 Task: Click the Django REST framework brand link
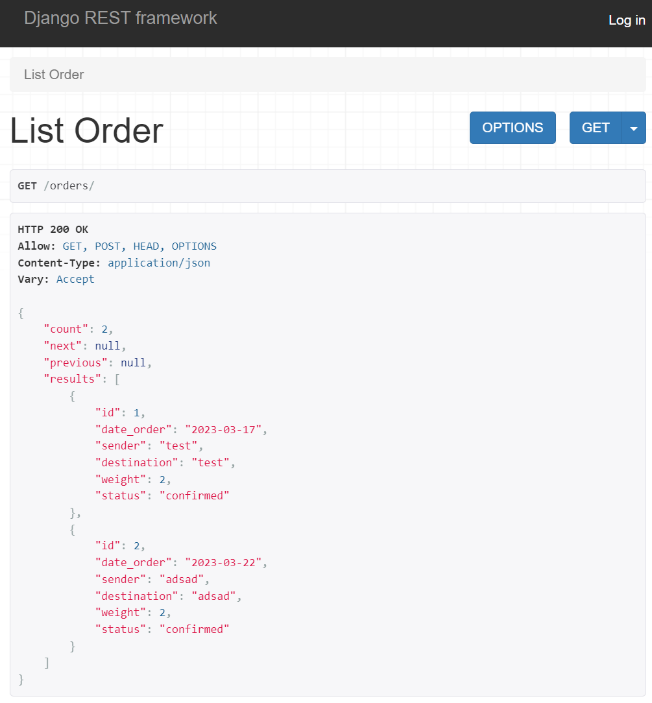point(120,18)
